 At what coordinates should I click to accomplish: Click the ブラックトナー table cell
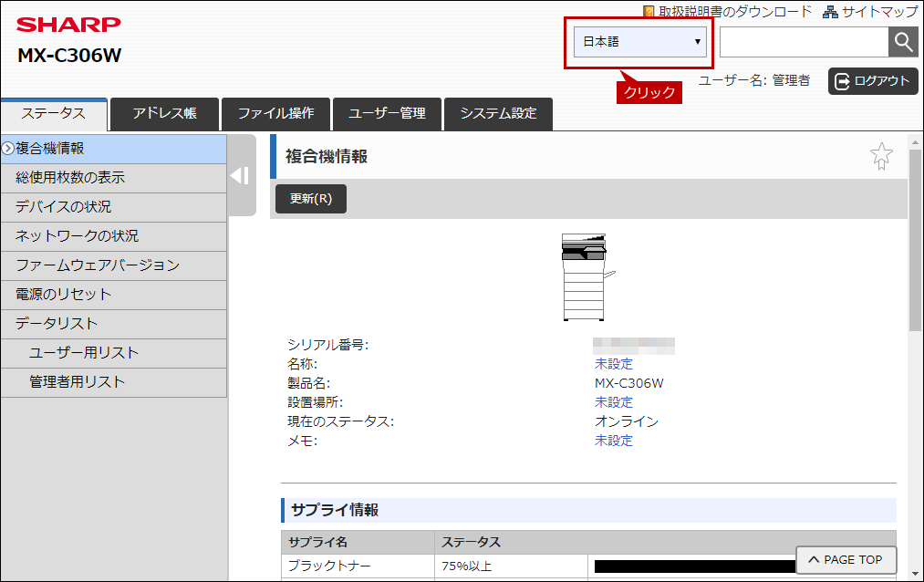pyautogui.click(x=358, y=566)
